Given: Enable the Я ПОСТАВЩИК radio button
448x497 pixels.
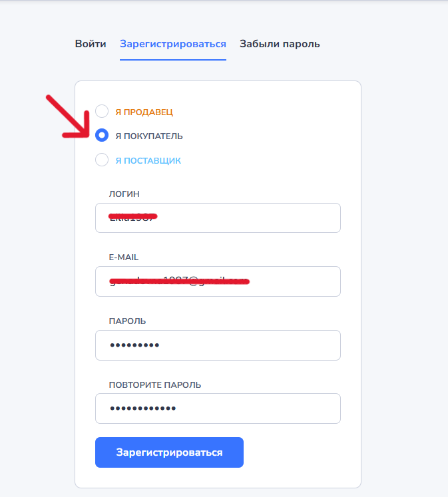Looking at the screenshot, I should (x=102, y=160).
